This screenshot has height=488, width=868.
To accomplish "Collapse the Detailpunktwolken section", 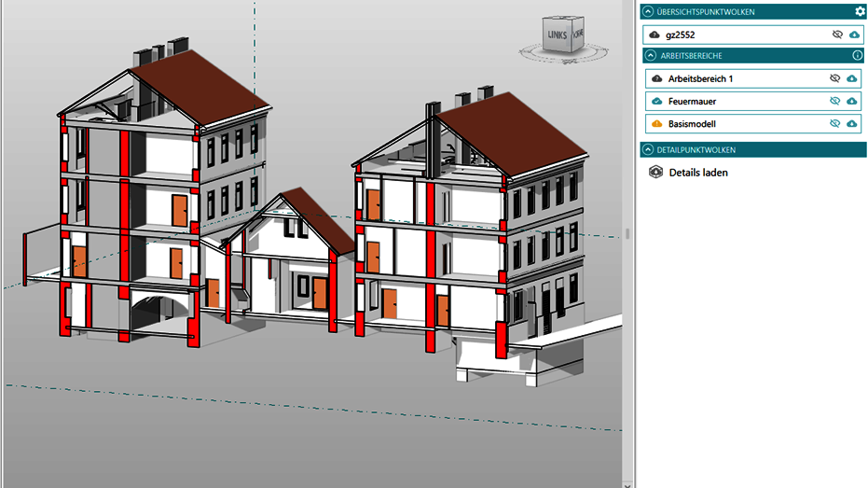I will tap(650, 149).
